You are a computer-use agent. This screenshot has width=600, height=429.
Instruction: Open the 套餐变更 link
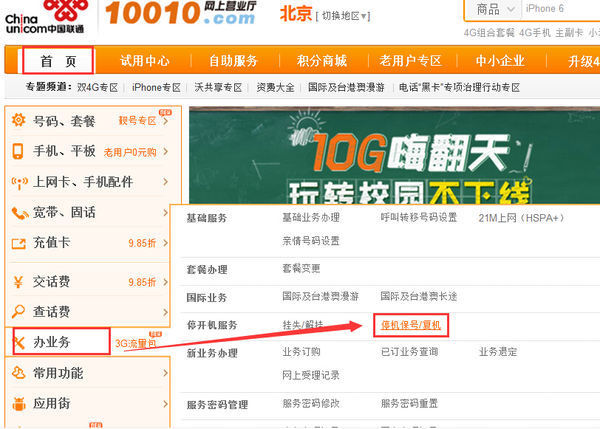(301, 269)
